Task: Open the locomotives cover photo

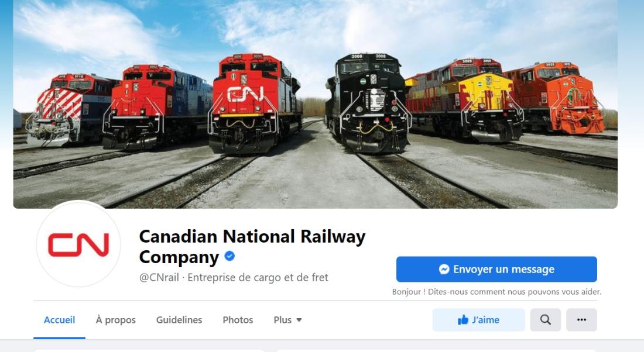Action: (x=316, y=104)
